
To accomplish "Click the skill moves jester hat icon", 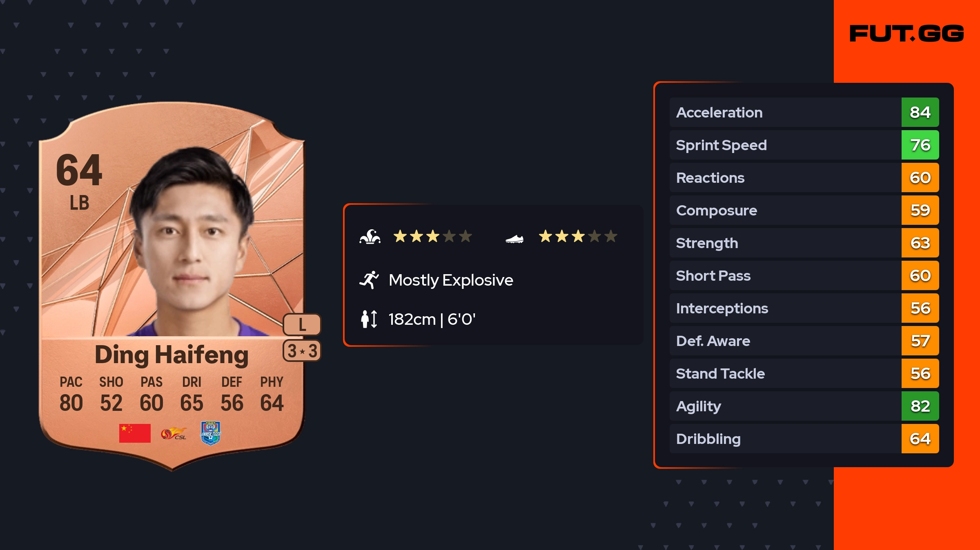I will coord(370,236).
